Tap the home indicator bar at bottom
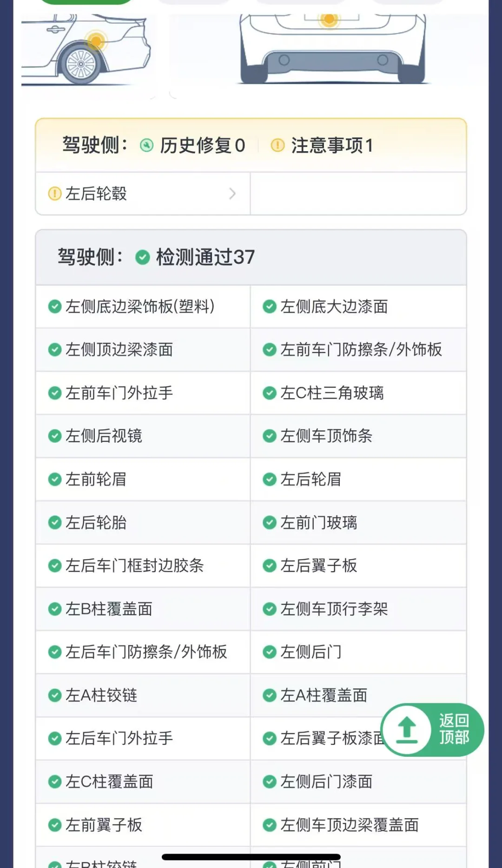 (251, 857)
